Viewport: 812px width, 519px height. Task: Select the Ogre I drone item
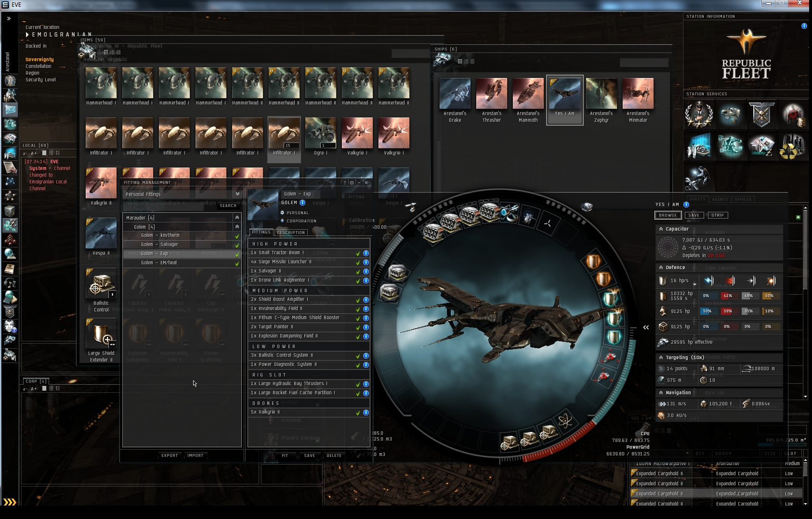coord(321,137)
